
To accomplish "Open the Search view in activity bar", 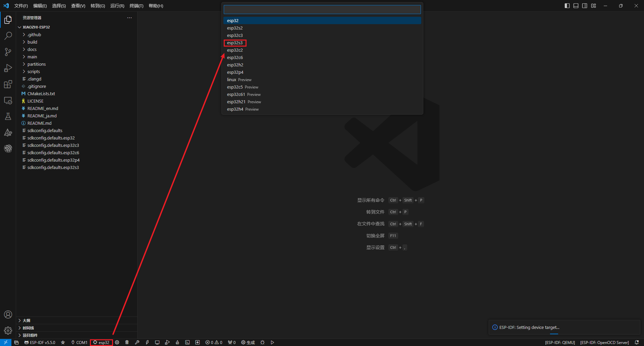I will point(8,36).
